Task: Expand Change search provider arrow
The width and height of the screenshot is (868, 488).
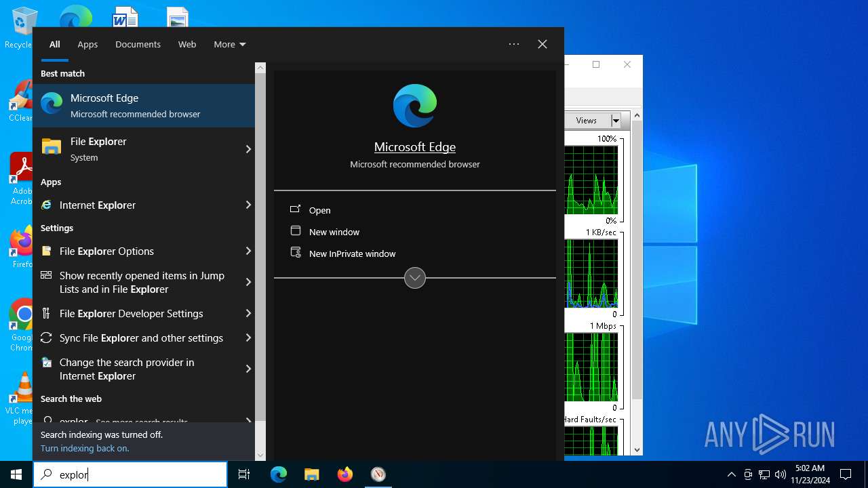Action: pos(248,369)
